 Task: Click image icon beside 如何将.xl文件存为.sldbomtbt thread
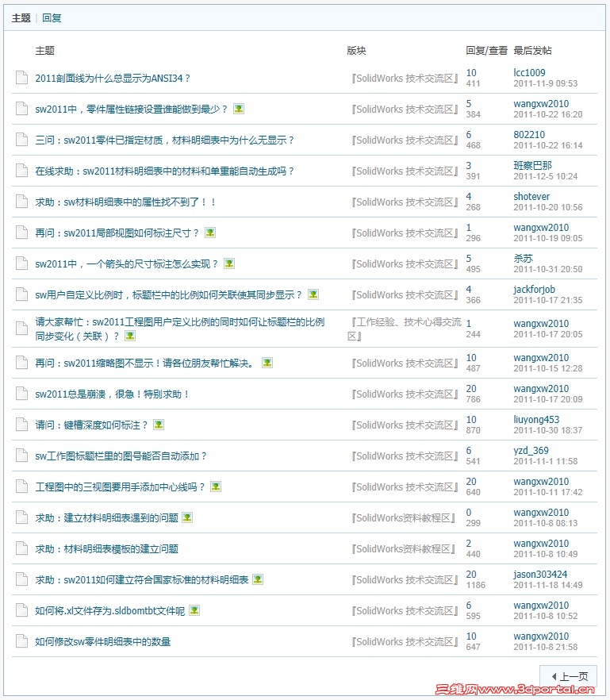coord(194,610)
